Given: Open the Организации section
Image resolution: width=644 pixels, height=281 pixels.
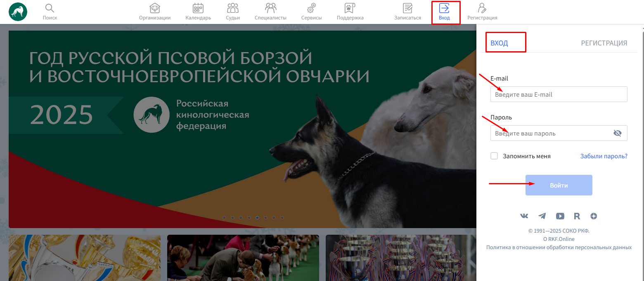Looking at the screenshot, I should point(155,8).
